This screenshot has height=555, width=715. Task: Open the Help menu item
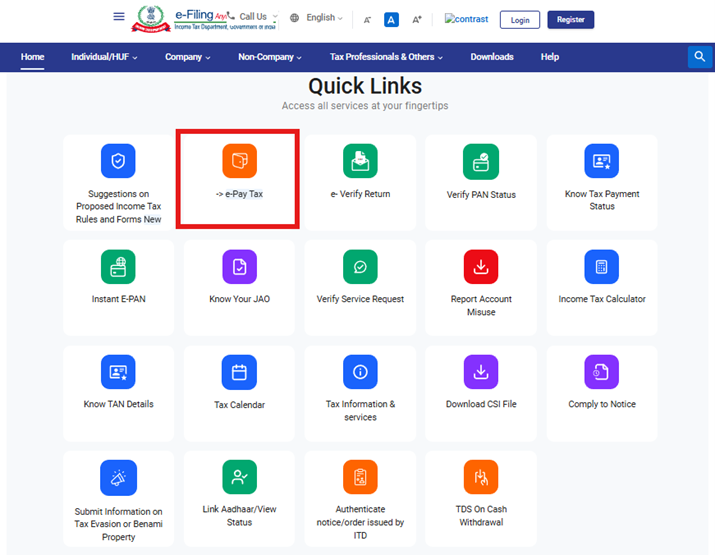click(550, 57)
